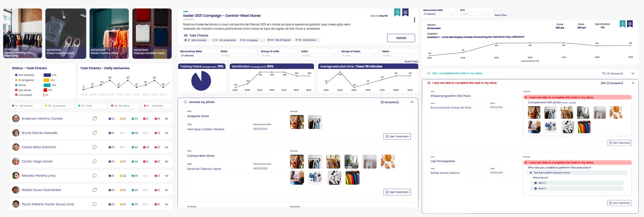Click See Taskcheck for Loja Parauapebas

pos(619,203)
